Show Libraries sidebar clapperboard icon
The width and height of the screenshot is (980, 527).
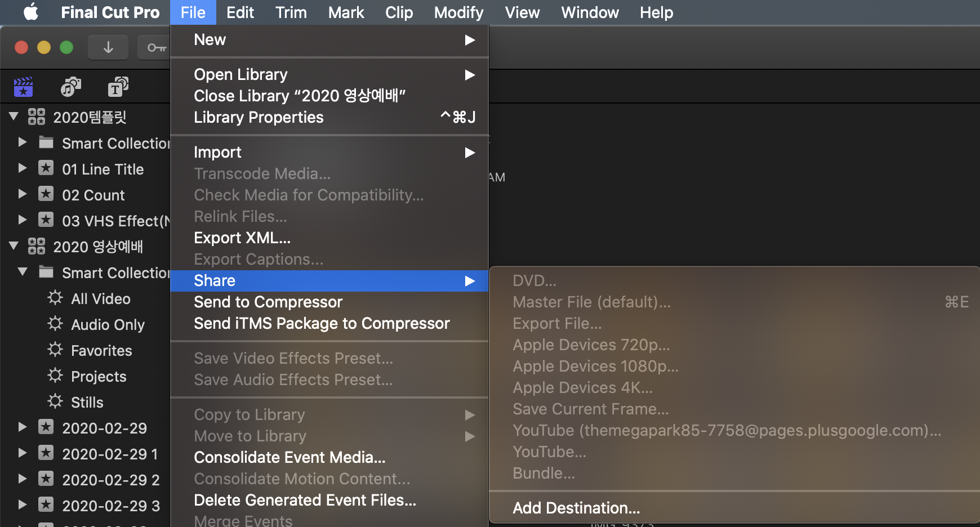click(x=23, y=87)
